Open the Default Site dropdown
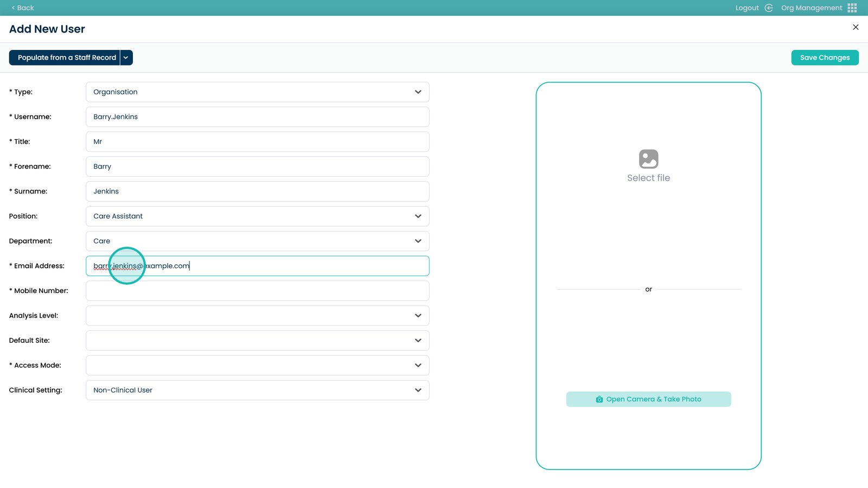Screen dimensions: 868x488 (258, 341)
